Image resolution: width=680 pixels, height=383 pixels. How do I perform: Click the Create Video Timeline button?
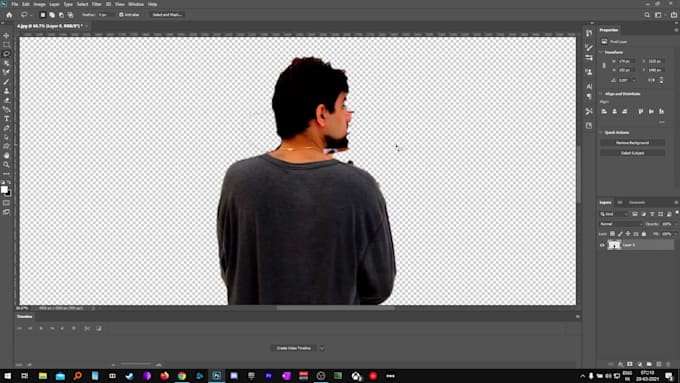(x=294, y=348)
